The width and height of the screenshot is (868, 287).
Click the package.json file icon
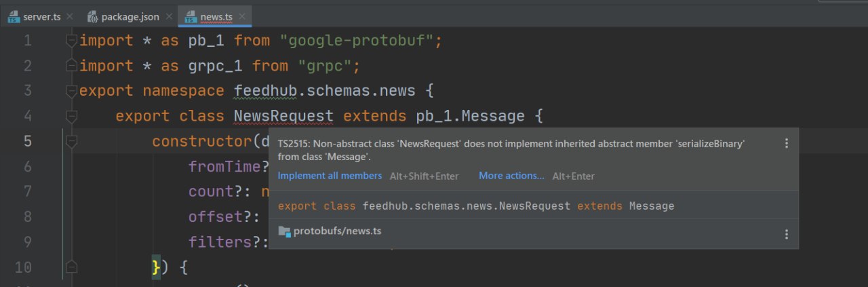click(x=93, y=16)
